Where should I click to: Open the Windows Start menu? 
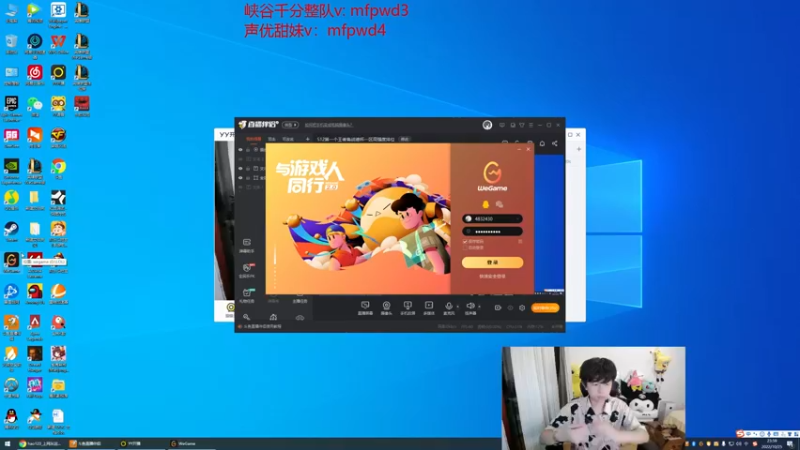7,444
